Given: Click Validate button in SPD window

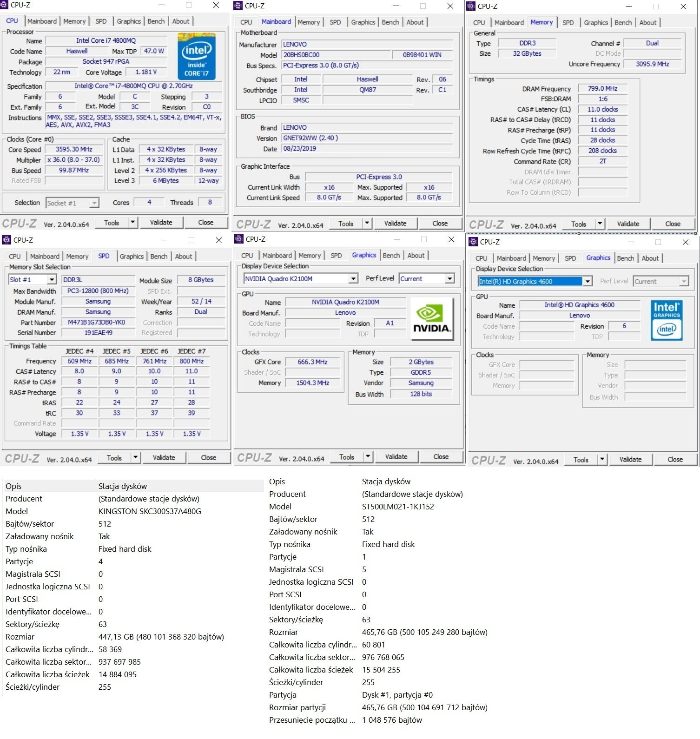Looking at the screenshot, I should (x=164, y=458).
